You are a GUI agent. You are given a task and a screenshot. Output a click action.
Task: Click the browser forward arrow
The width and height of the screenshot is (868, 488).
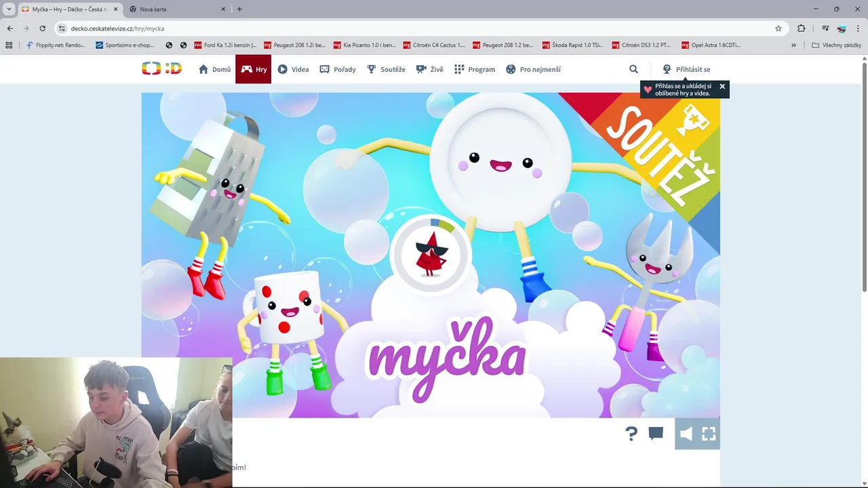(26, 28)
